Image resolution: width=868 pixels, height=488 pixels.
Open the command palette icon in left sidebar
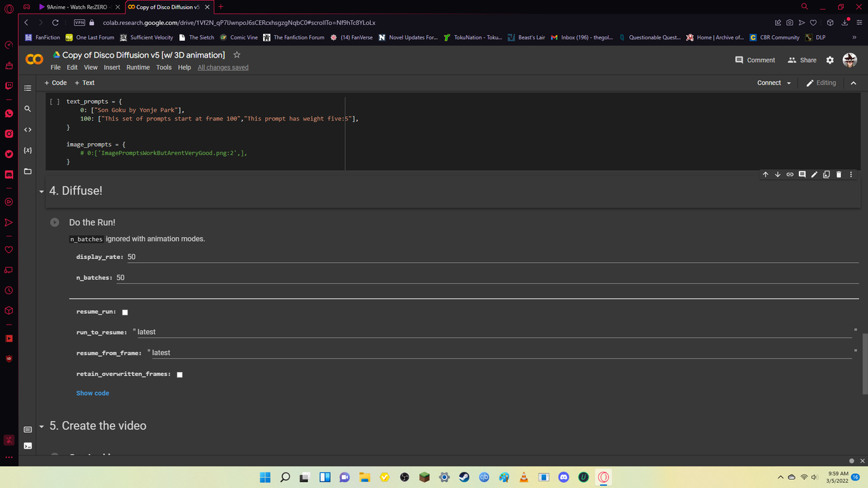point(28,429)
